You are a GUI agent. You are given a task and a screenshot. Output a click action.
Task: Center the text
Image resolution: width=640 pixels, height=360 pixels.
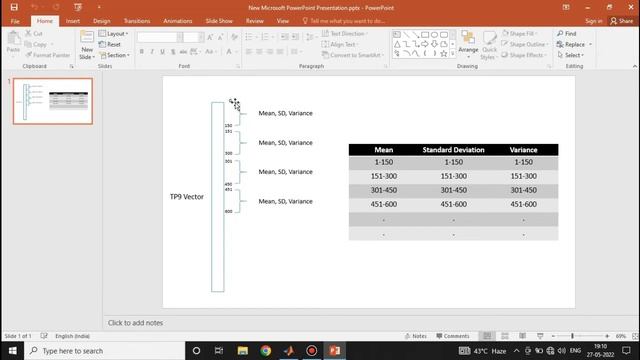(259, 52)
